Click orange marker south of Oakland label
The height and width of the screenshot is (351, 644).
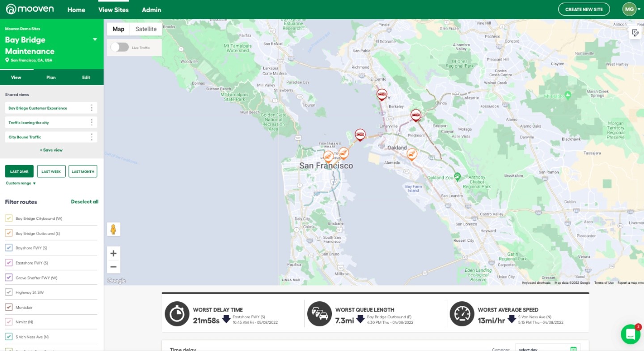click(412, 154)
